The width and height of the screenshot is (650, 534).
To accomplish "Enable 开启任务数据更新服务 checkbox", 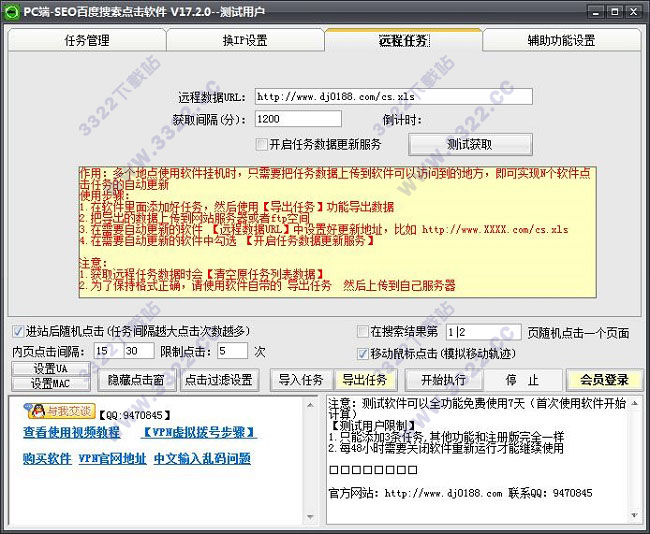I will pos(262,144).
